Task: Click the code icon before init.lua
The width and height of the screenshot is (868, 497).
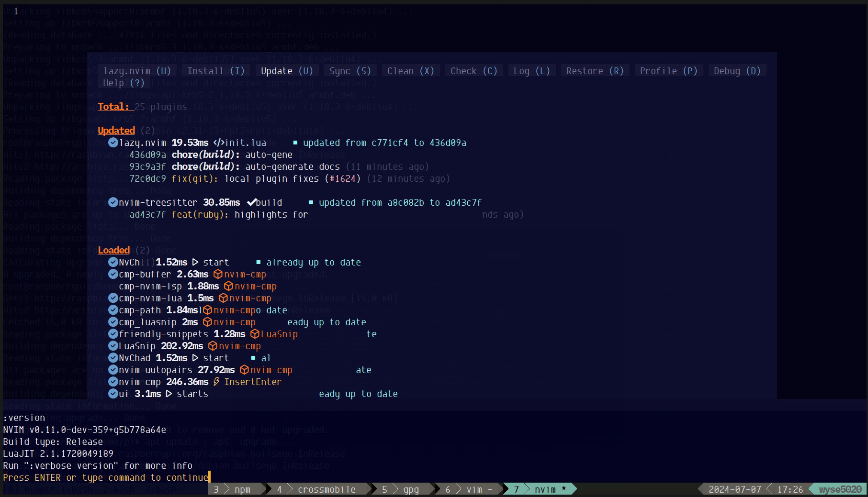Action: click(218, 143)
